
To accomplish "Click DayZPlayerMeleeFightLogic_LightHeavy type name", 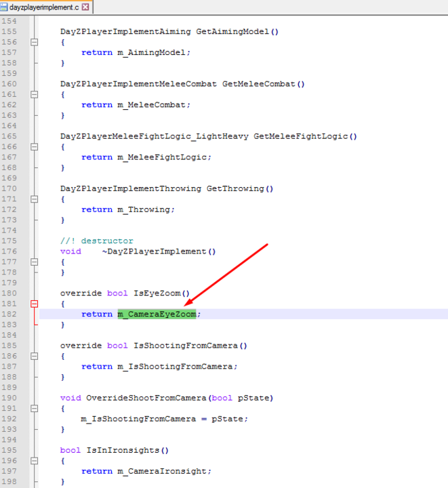I will tap(155, 136).
